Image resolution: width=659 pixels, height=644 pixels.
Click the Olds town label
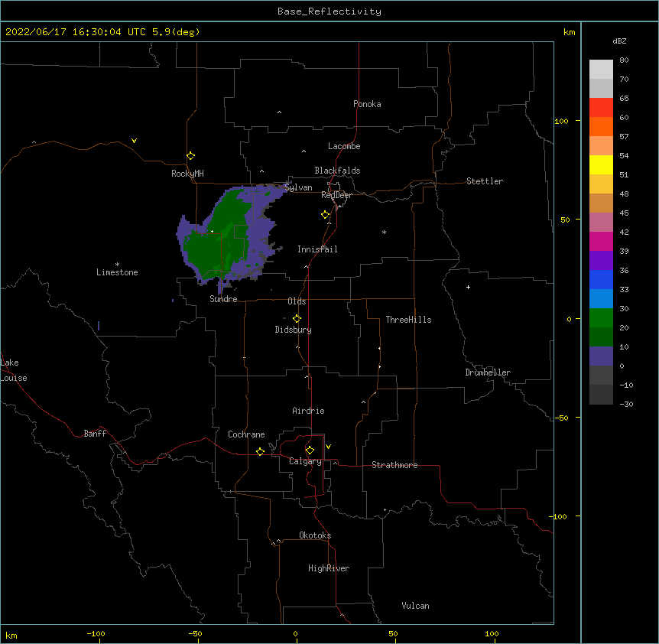coord(297,301)
